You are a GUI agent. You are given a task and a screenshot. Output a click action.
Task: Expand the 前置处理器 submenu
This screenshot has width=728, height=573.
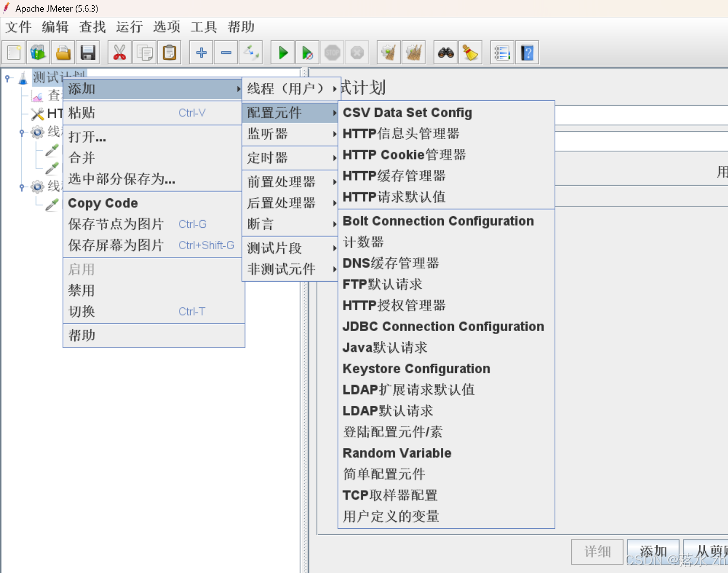(x=290, y=182)
